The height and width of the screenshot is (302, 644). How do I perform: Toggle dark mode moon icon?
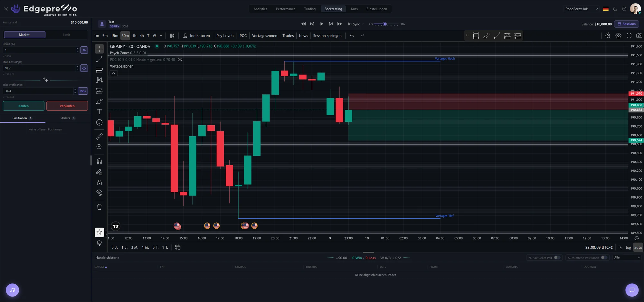click(x=615, y=9)
